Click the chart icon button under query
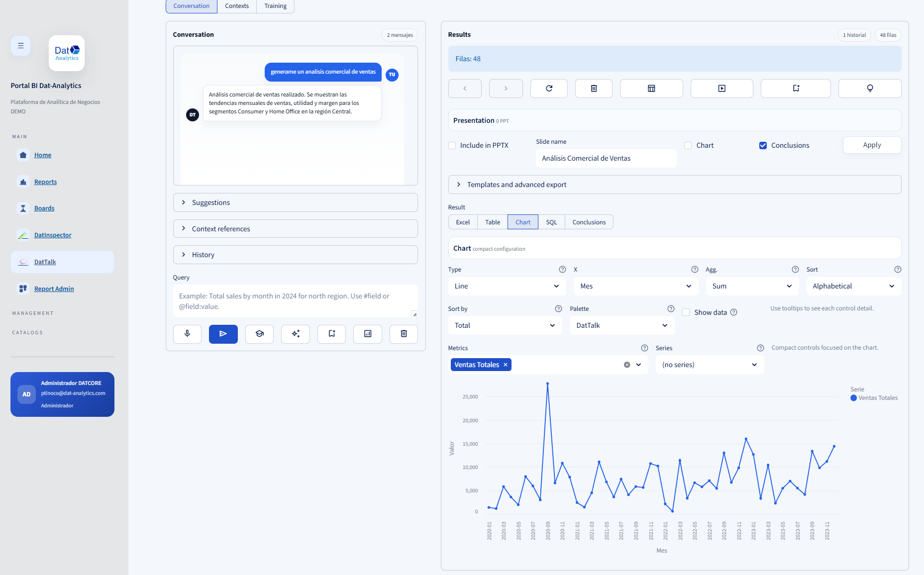This screenshot has height=575, width=924. [x=368, y=334]
